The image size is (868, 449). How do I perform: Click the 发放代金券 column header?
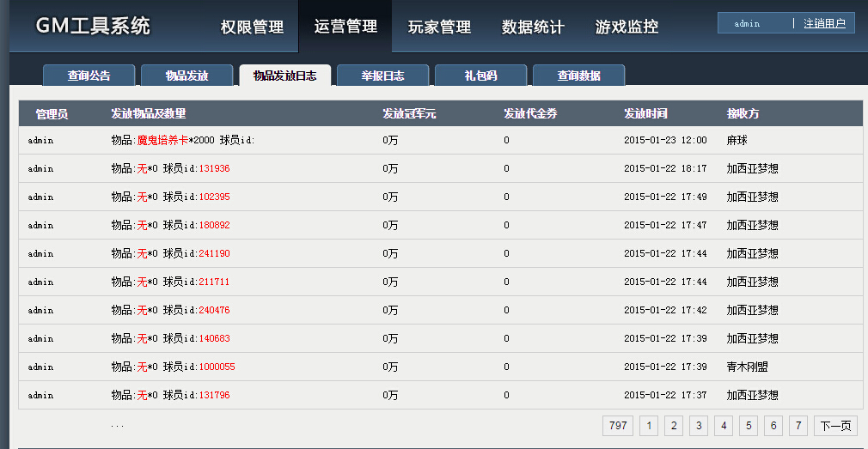coord(530,114)
